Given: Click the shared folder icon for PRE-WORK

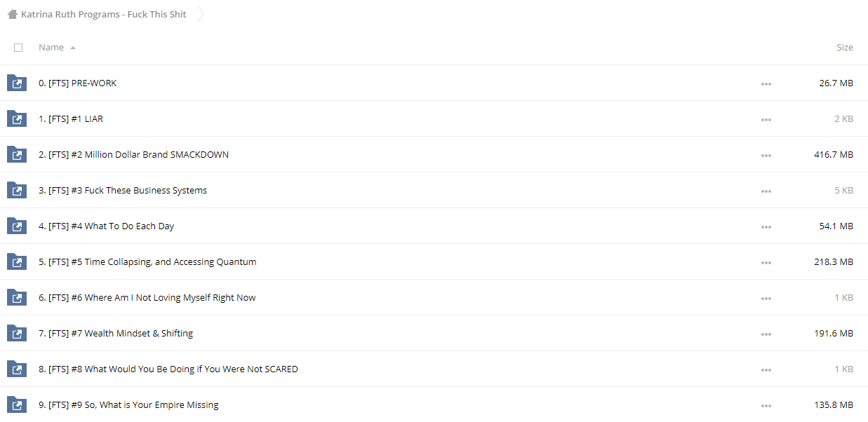Looking at the screenshot, I should [x=17, y=83].
